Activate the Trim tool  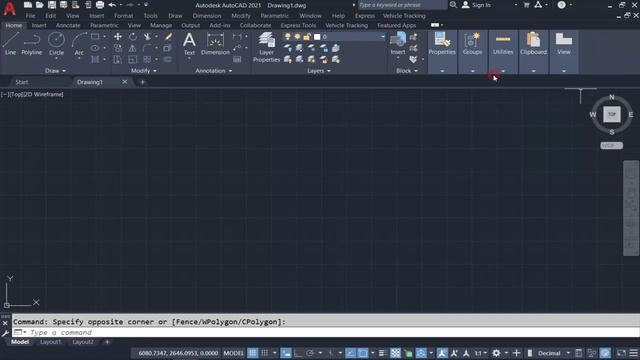coord(147,36)
